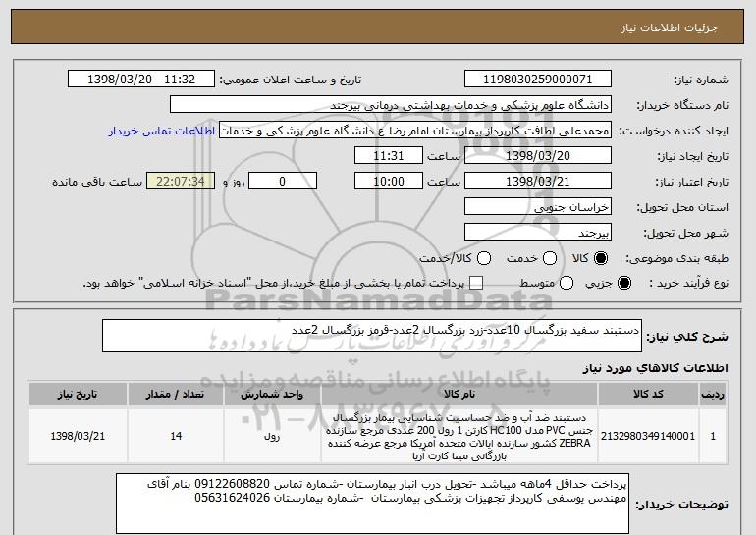
Task: Click the validity time field 10:00
Action: tap(389, 182)
